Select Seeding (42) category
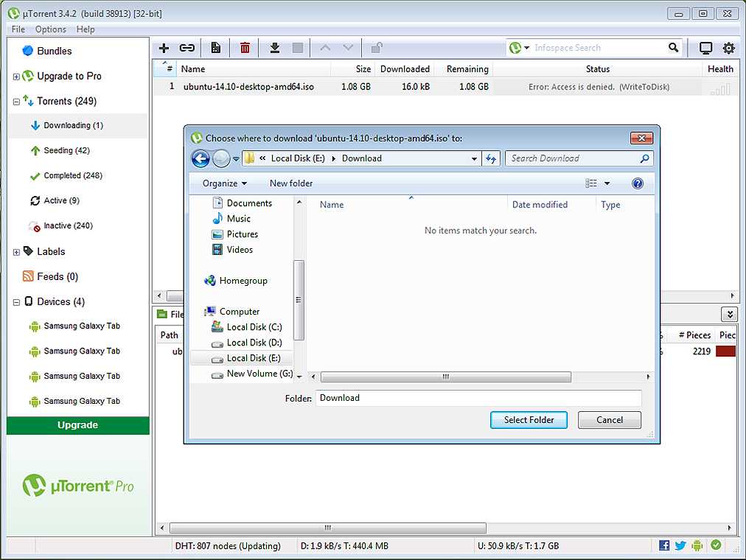 (78, 151)
